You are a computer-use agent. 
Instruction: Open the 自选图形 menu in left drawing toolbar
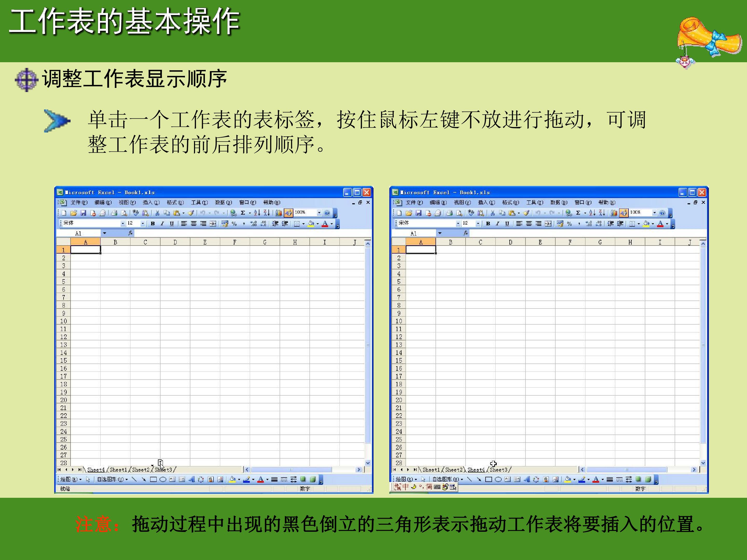coord(113,479)
